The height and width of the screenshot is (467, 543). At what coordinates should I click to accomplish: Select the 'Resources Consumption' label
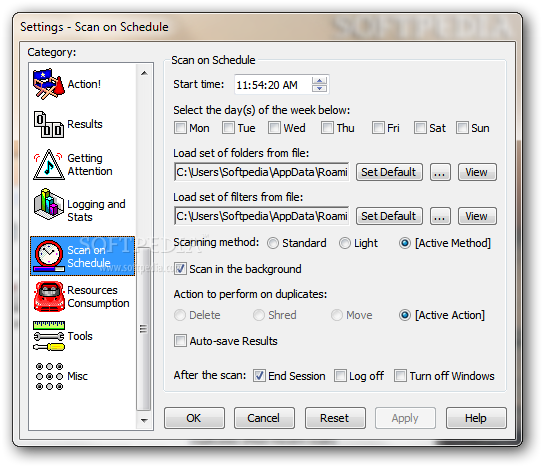(x=98, y=296)
